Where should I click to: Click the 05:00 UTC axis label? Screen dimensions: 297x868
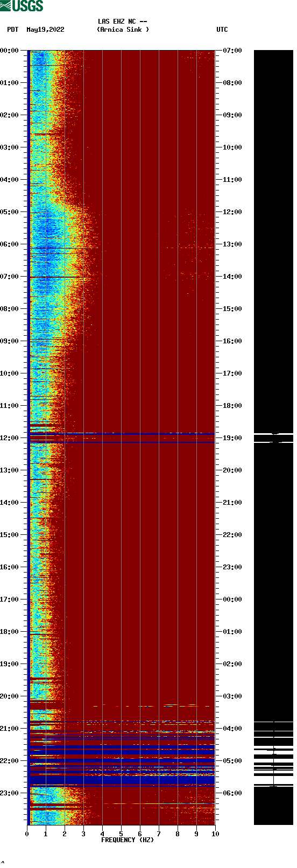tap(232, 761)
